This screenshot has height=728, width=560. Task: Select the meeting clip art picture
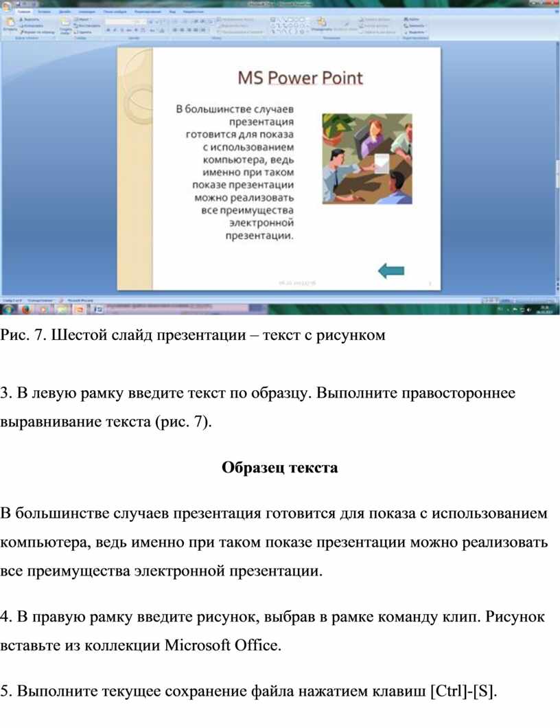[x=367, y=159]
